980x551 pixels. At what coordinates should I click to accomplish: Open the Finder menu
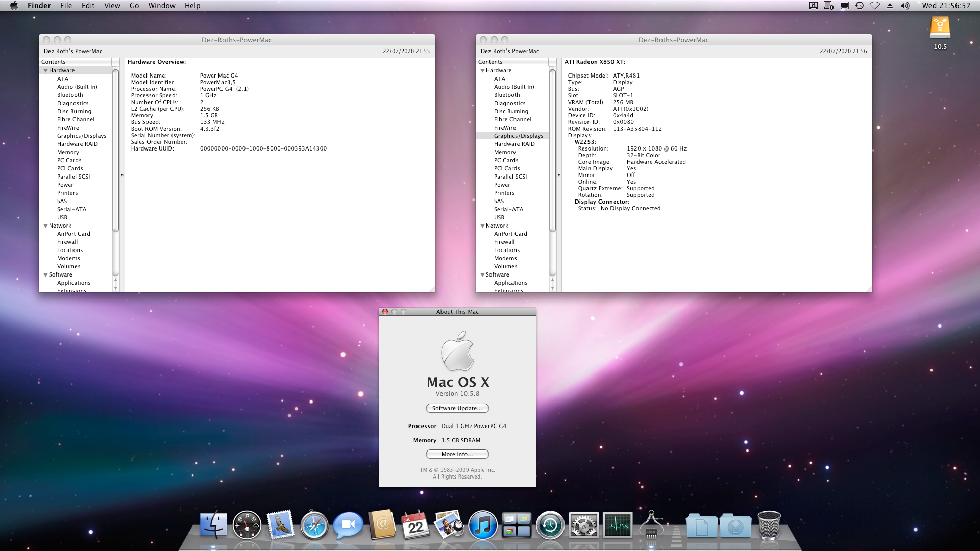[x=39, y=6]
